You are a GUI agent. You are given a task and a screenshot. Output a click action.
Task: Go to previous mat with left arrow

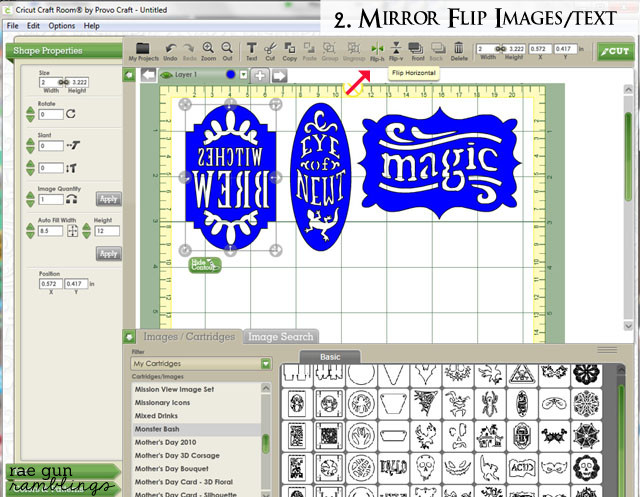(x=149, y=75)
